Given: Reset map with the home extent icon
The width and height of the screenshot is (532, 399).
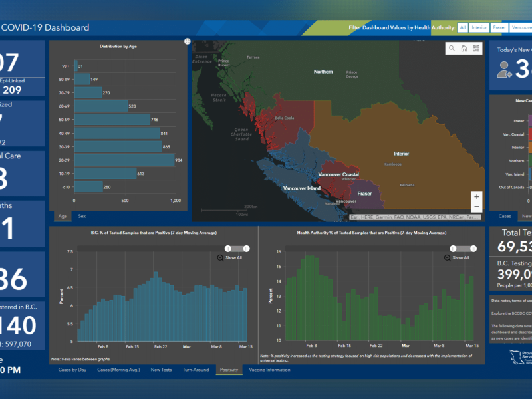Looking at the screenshot, I should pos(464,49).
